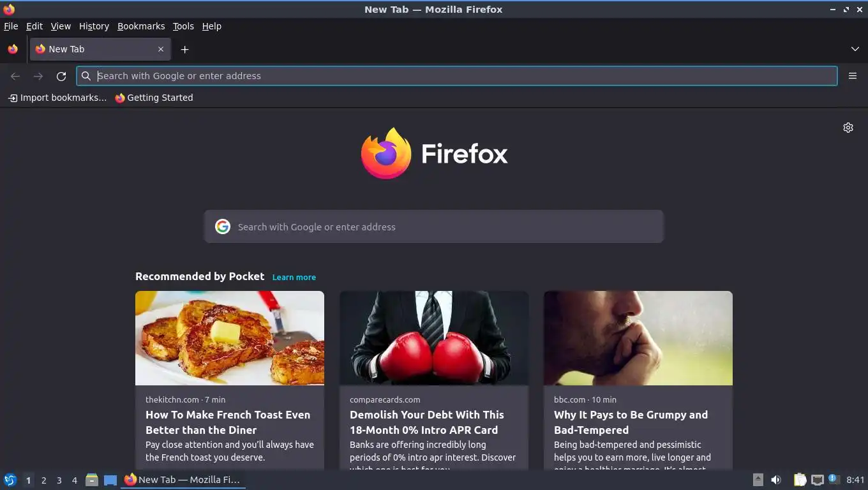
Task: Open the desktop start menu icon in taskbar
Action: click(x=10, y=480)
